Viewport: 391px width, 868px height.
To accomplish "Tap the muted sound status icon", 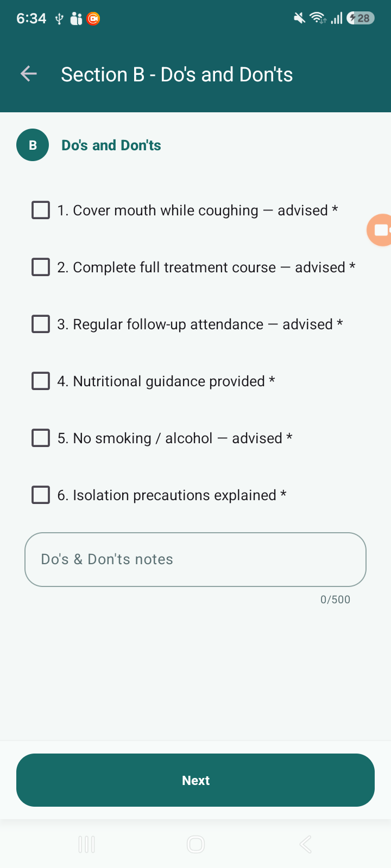I will pyautogui.click(x=299, y=18).
